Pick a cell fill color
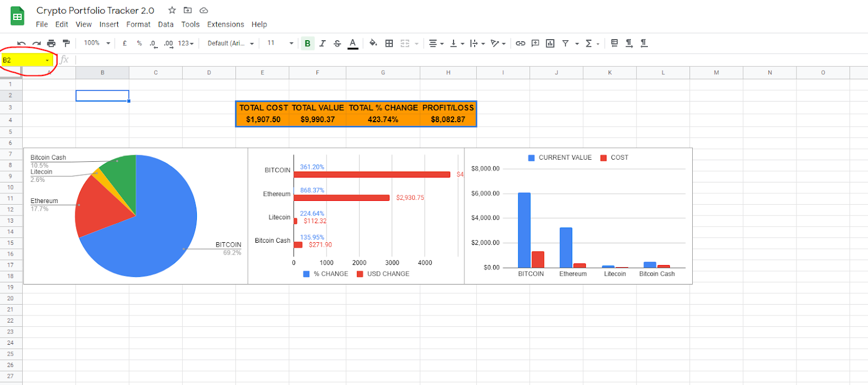The width and height of the screenshot is (868, 385). point(373,43)
